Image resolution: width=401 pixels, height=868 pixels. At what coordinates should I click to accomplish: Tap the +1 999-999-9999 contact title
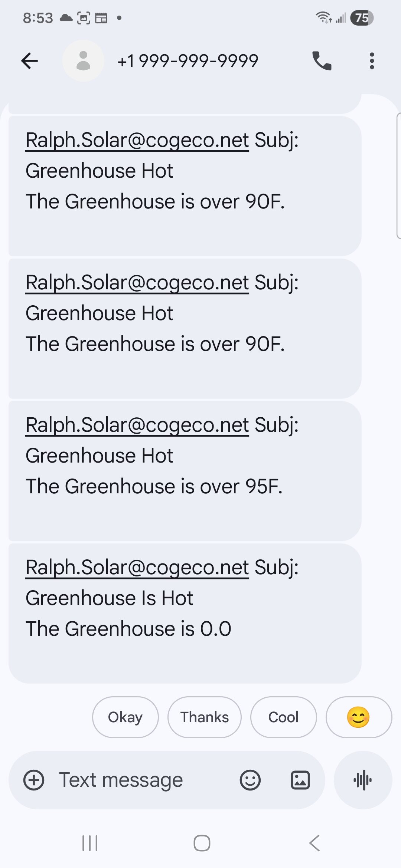click(188, 61)
